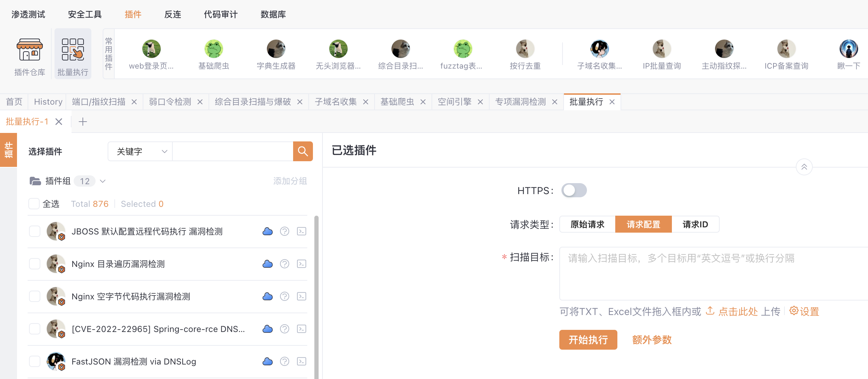Switch to the 专项漏洞检测 tab
This screenshot has width=868, height=379.
(x=520, y=102)
